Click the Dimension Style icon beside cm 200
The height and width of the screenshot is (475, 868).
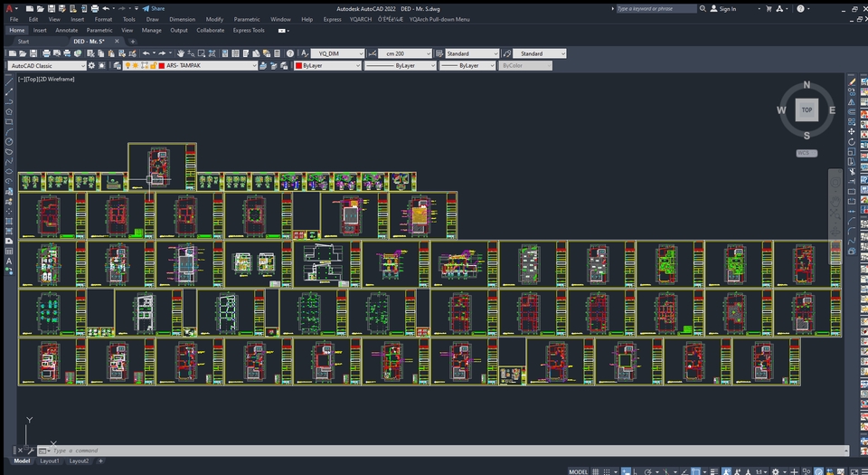point(372,53)
